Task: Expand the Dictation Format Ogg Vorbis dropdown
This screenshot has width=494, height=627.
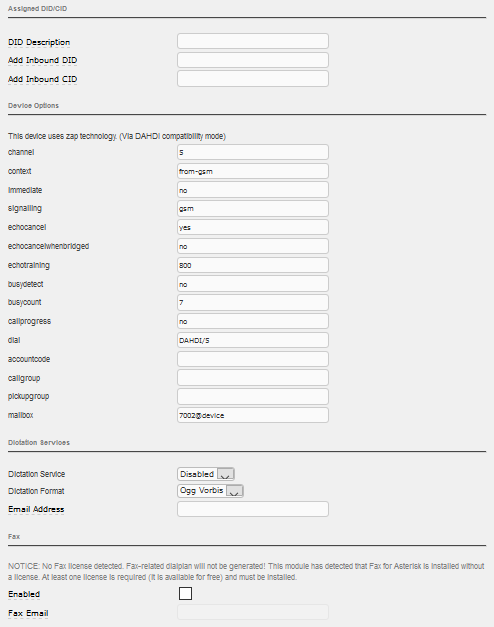Action: pyautogui.click(x=210, y=491)
